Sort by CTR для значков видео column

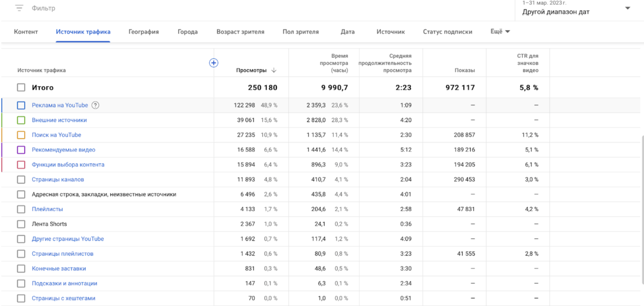tap(528, 63)
